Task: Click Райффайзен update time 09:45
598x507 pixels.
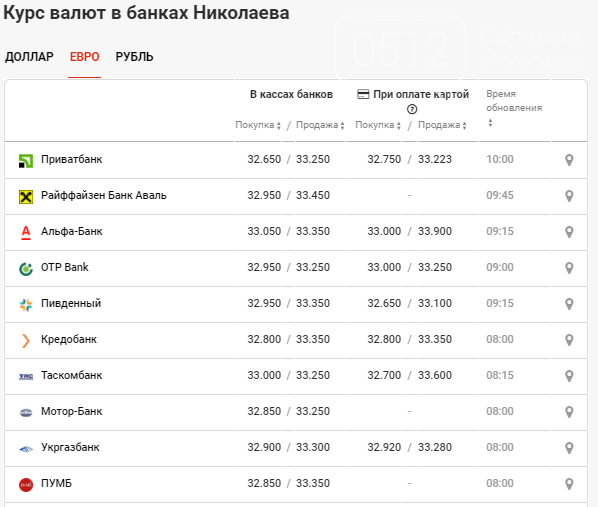Action: click(x=500, y=195)
